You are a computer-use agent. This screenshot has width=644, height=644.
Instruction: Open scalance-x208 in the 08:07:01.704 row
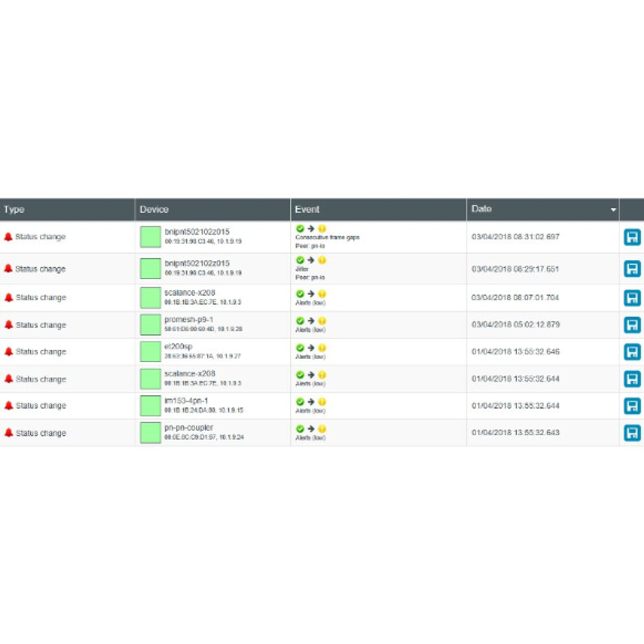(x=190, y=292)
